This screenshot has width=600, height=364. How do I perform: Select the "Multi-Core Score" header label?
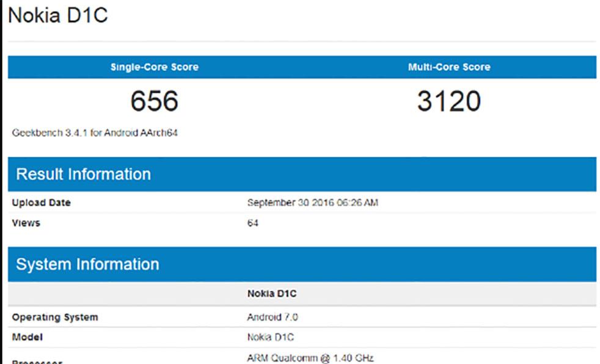449,67
